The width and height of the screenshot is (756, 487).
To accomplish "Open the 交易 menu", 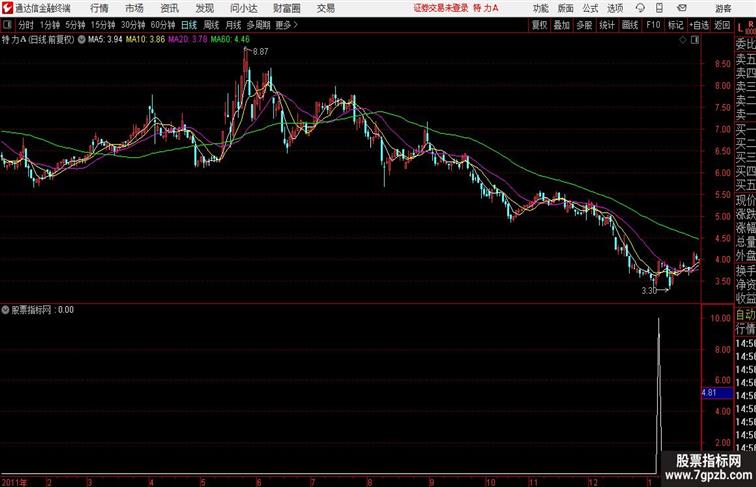I will pos(326,8).
